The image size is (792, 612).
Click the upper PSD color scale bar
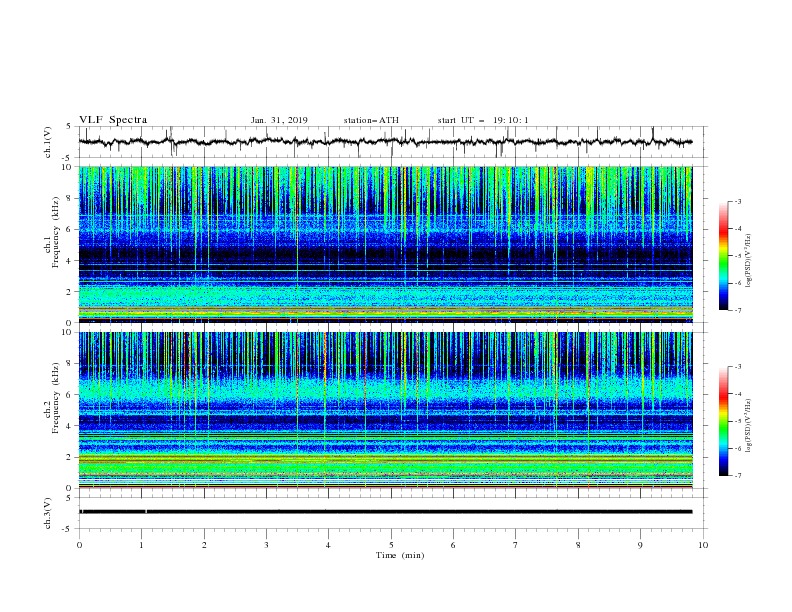(x=723, y=256)
